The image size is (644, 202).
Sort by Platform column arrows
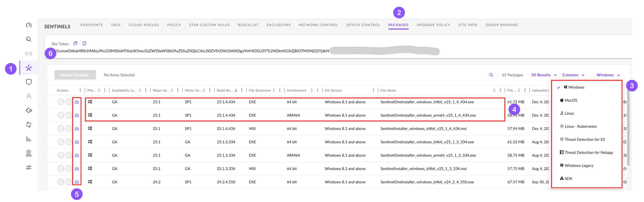coord(99,90)
